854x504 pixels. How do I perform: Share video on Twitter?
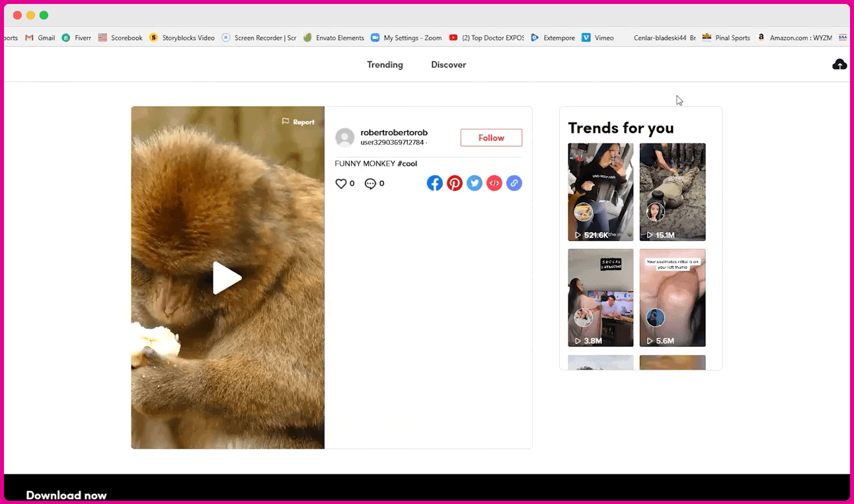click(x=474, y=183)
